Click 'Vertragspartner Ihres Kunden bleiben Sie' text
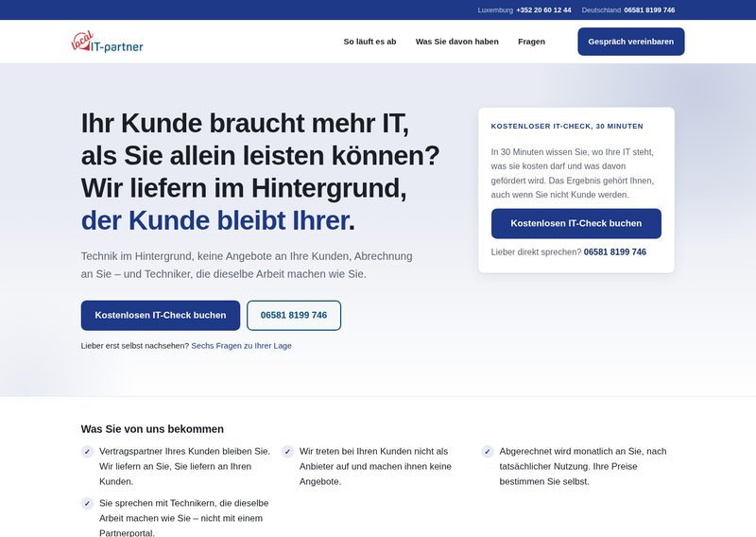Viewport: 756px width, 537px height. click(184, 466)
